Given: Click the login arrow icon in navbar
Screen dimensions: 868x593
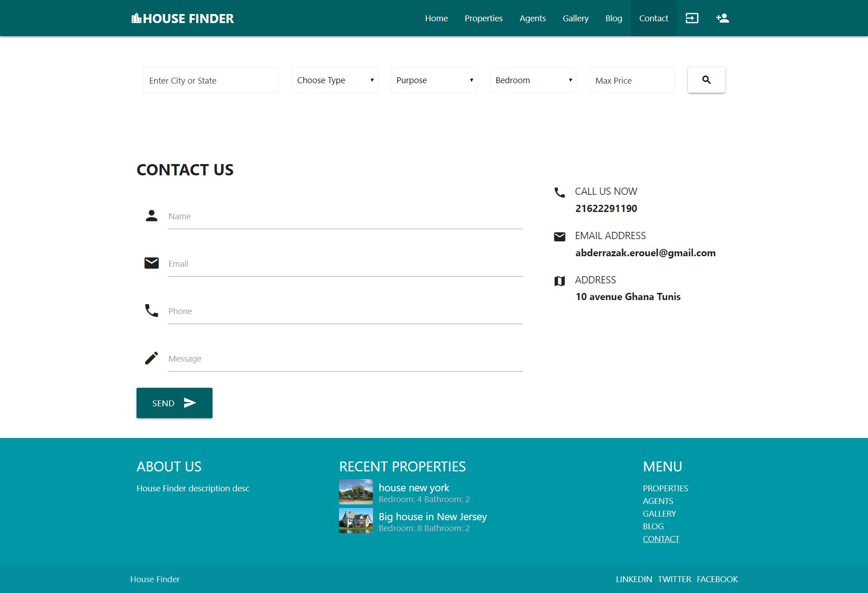Looking at the screenshot, I should point(692,18).
